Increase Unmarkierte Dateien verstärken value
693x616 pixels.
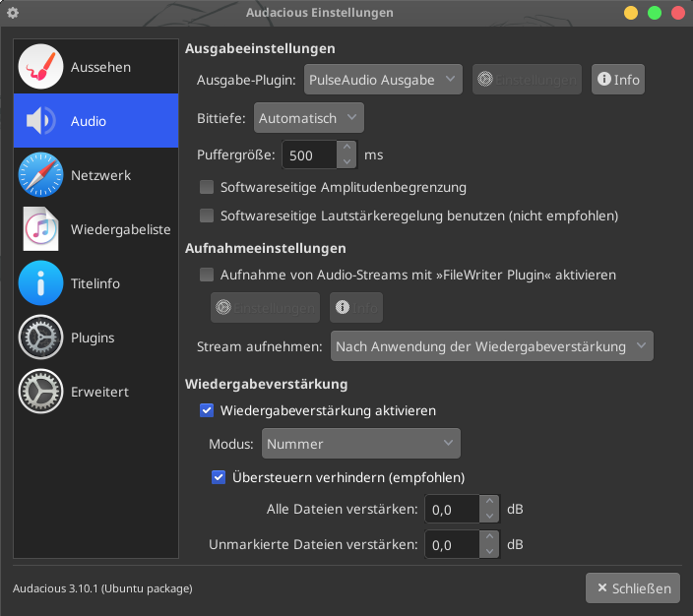click(x=489, y=537)
